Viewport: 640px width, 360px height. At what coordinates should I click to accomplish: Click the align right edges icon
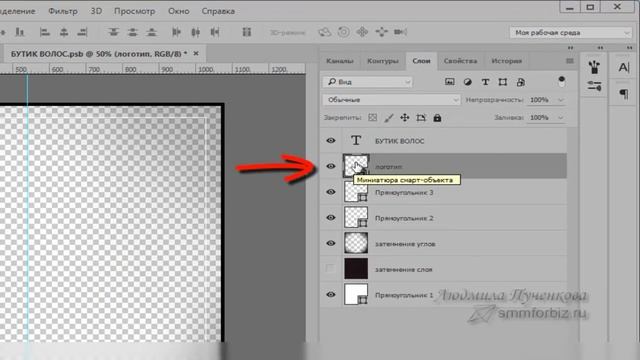pos(82,32)
